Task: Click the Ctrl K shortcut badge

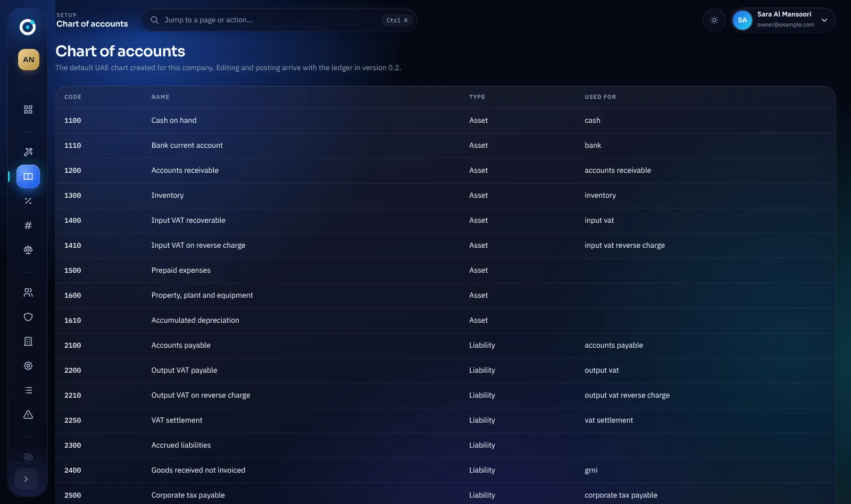Action: click(397, 20)
